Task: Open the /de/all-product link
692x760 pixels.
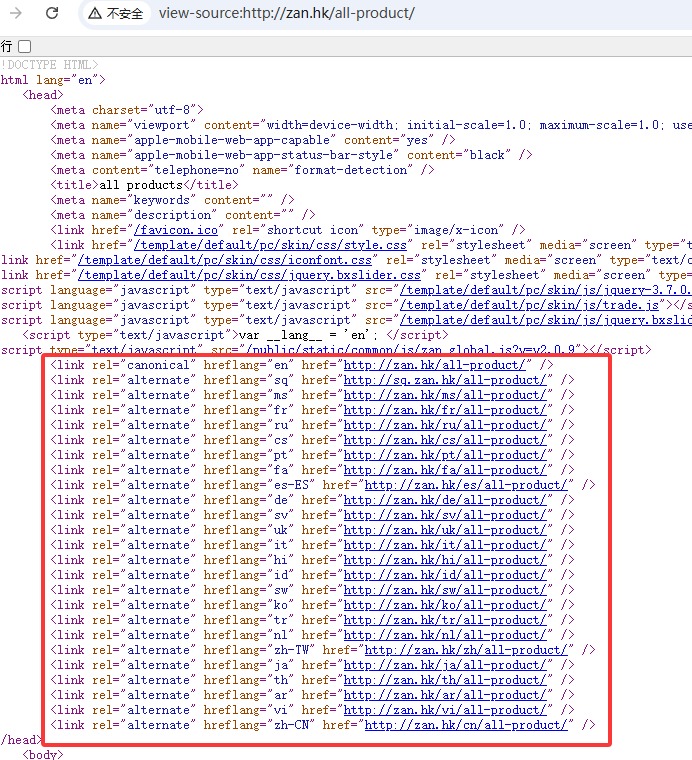Action: point(445,500)
